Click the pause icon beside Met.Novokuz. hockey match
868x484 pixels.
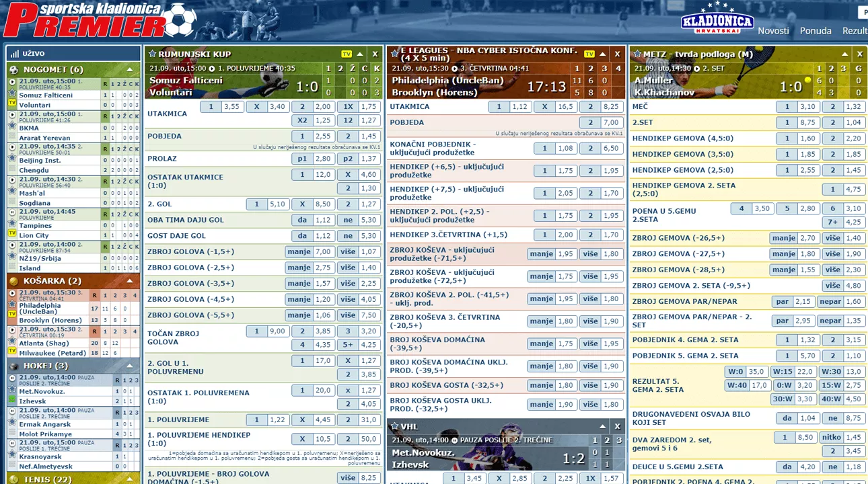coord(11,378)
